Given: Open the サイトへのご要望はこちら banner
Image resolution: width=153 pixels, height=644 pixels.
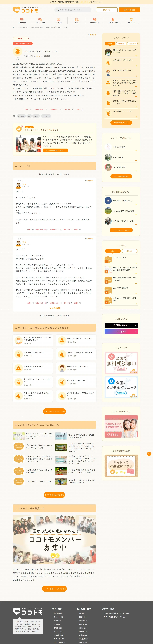Looking at the screenshot, I should click(x=121, y=466).
